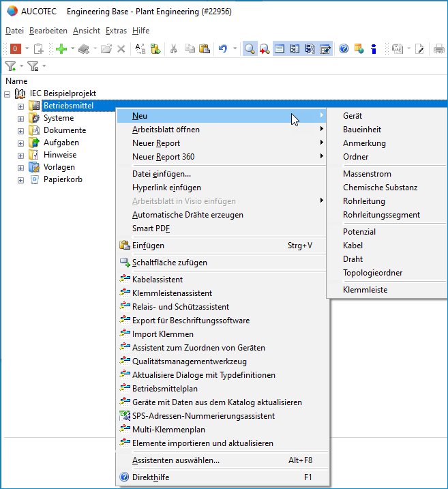Click the blue info icon in toolbar
Viewport: 448px width, 489px height.
pyautogui.click(x=374, y=48)
